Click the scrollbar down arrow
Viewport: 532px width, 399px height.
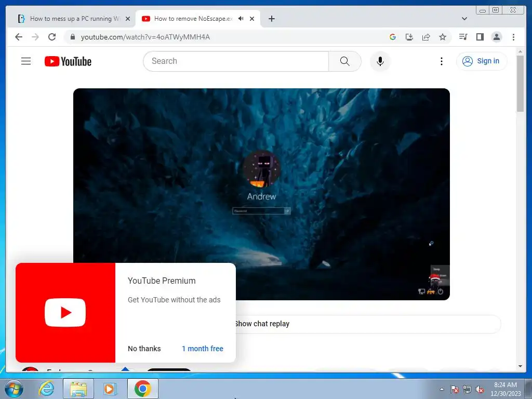[x=520, y=366]
